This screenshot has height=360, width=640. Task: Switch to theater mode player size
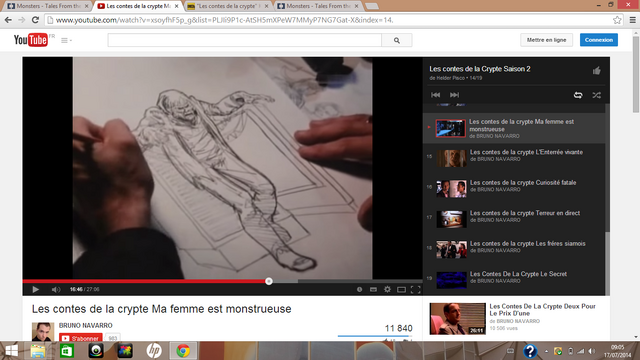click(x=401, y=289)
